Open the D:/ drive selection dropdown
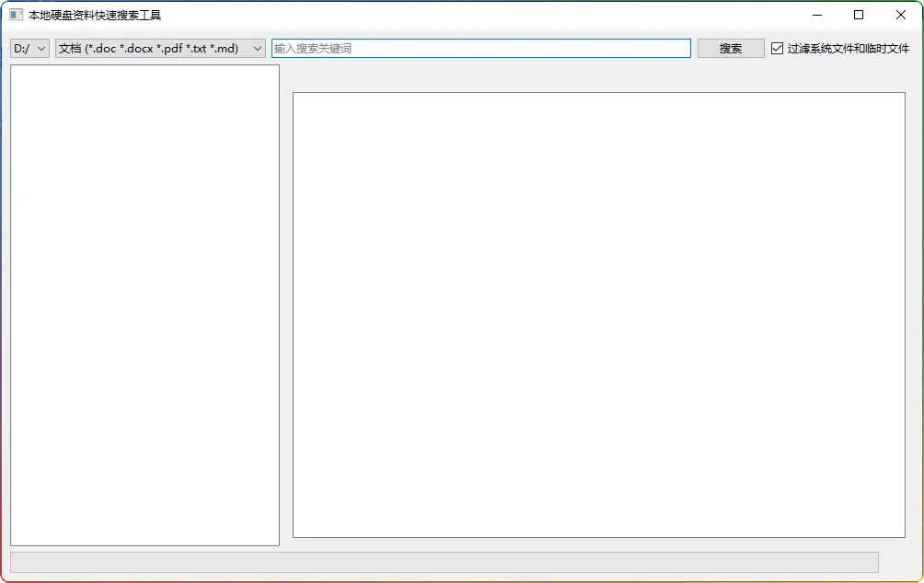Viewport: 924px width, 583px height. (29, 49)
